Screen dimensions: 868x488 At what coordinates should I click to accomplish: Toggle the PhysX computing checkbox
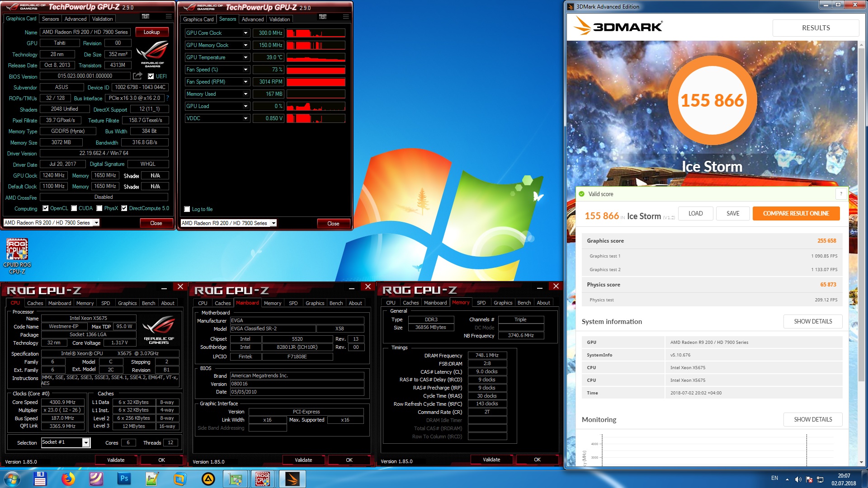click(x=99, y=208)
